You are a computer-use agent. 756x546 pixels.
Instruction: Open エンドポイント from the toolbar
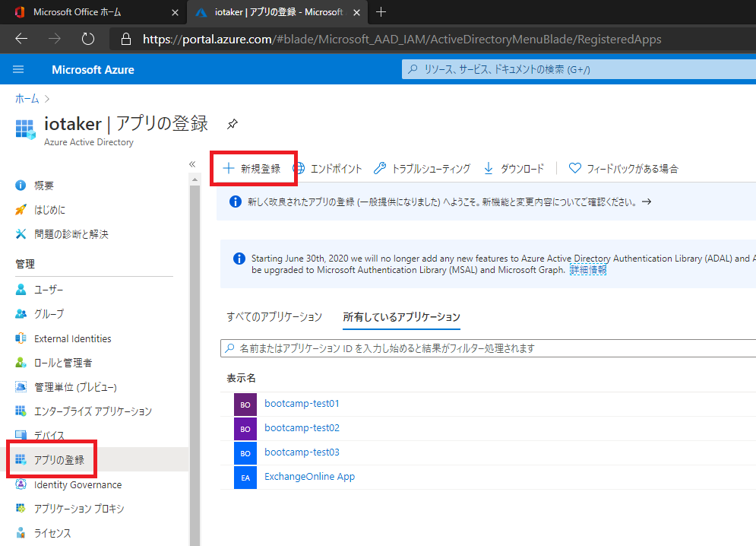point(327,169)
